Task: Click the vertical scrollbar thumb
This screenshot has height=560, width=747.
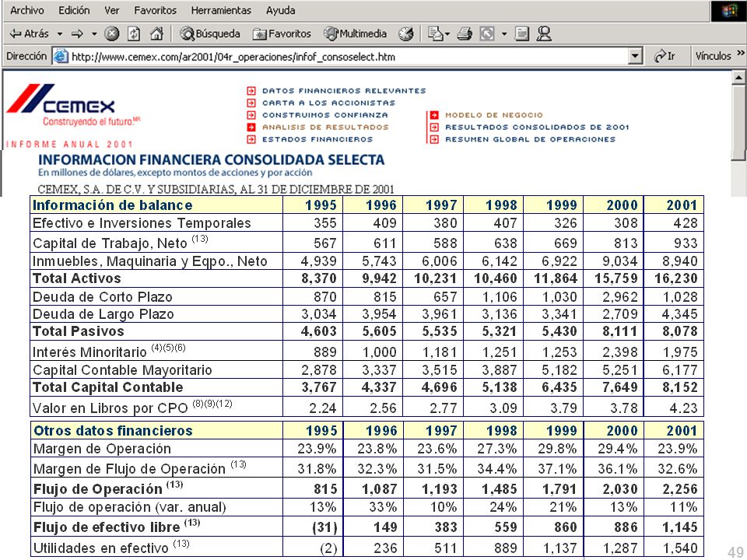Action: coord(739,122)
